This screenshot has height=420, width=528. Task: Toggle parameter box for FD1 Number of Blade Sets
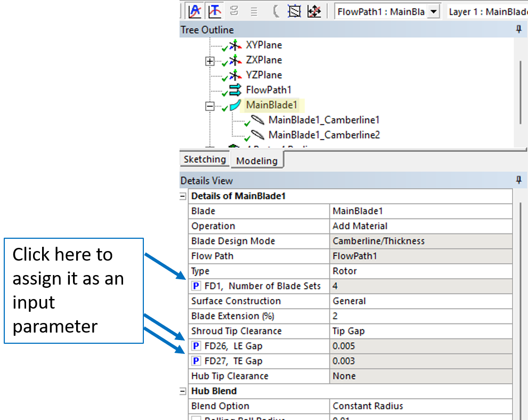tap(196, 286)
